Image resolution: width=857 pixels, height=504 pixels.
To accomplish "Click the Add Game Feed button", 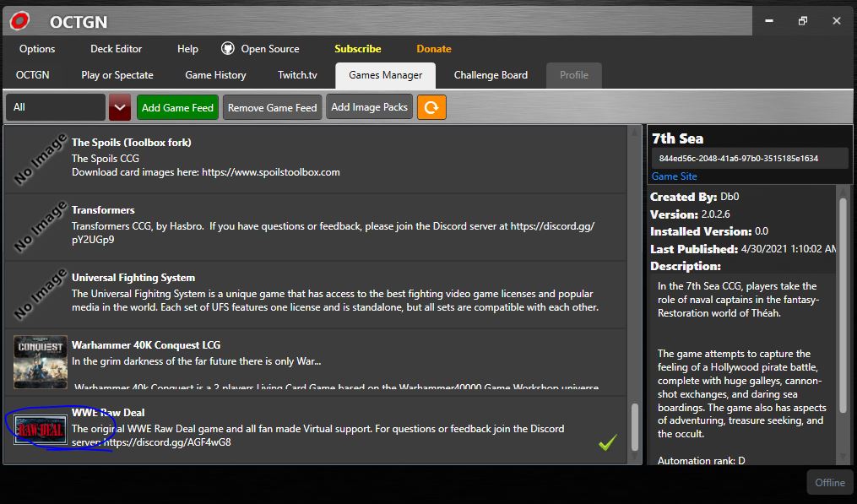I will 177,107.
